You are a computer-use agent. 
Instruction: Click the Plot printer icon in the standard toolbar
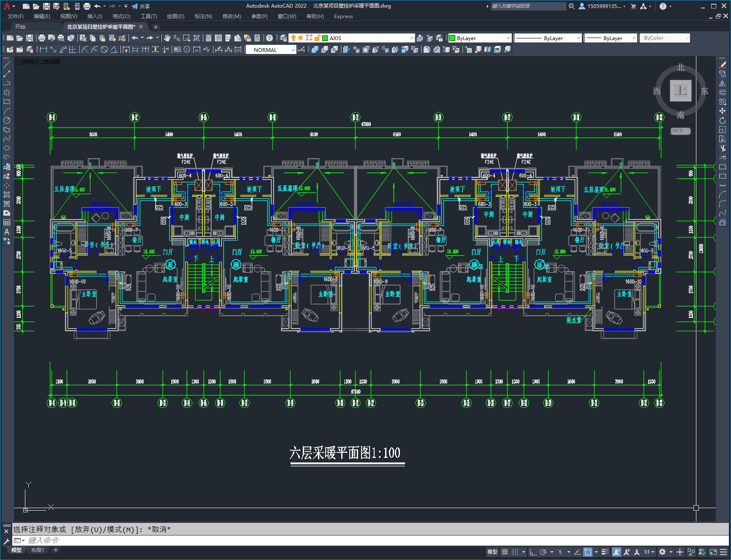(41, 38)
